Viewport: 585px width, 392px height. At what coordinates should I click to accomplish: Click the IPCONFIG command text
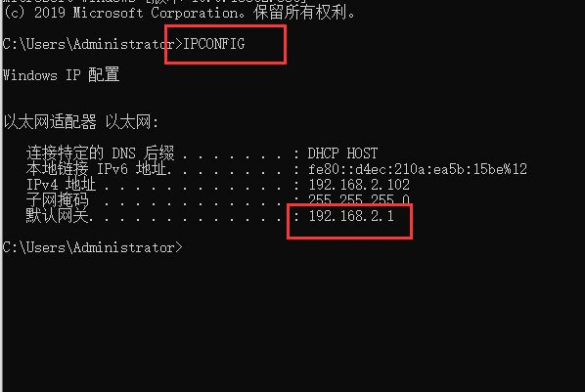click(214, 44)
